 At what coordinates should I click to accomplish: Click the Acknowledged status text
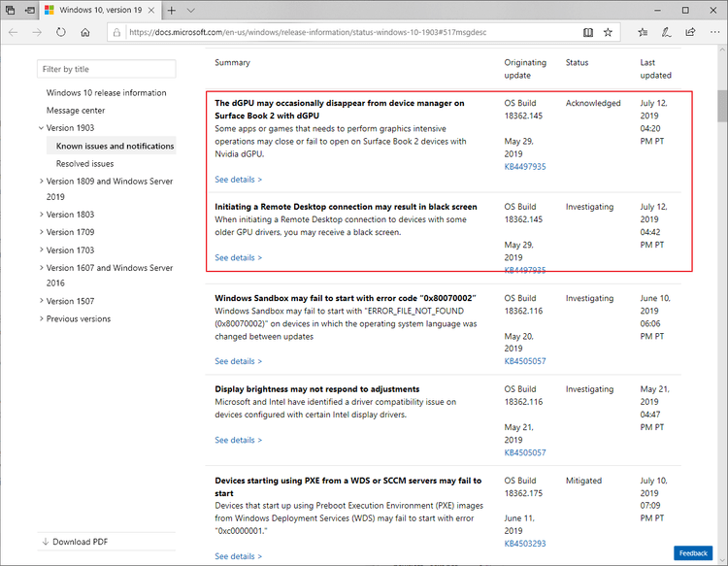click(593, 103)
